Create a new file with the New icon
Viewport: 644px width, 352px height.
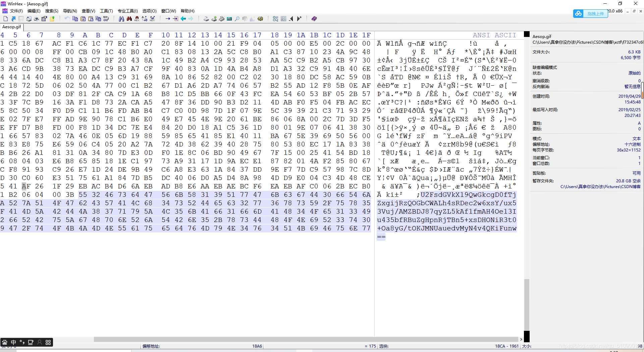6,19
